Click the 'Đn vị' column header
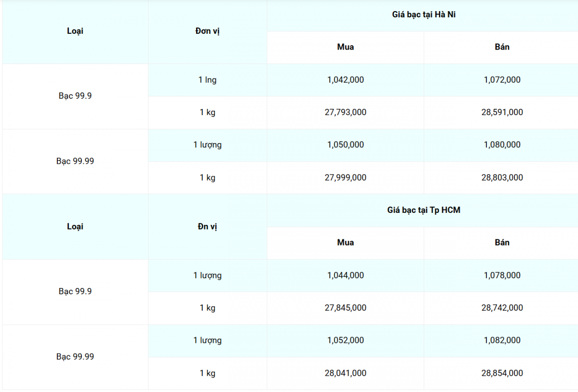This screenshot has width=578, height=392. click(x=208, y=227)
